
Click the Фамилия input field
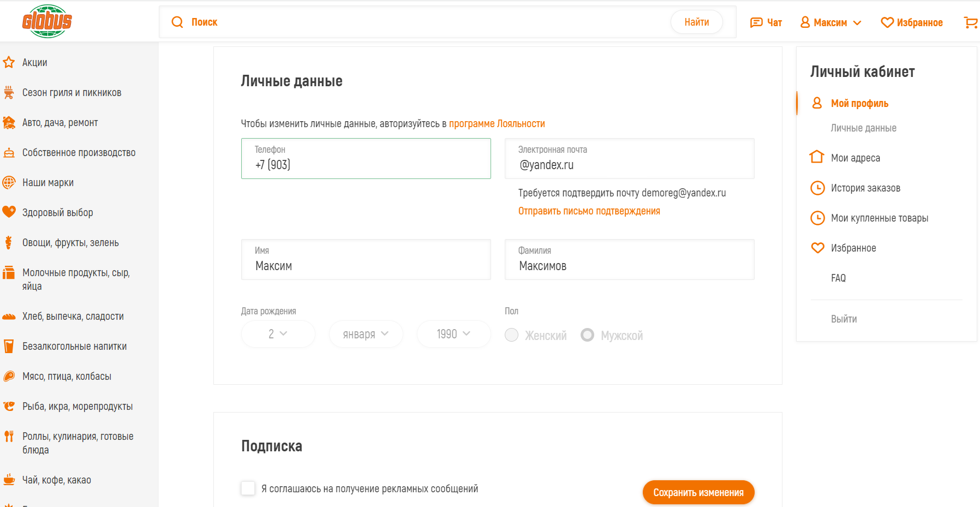(630, 259)
